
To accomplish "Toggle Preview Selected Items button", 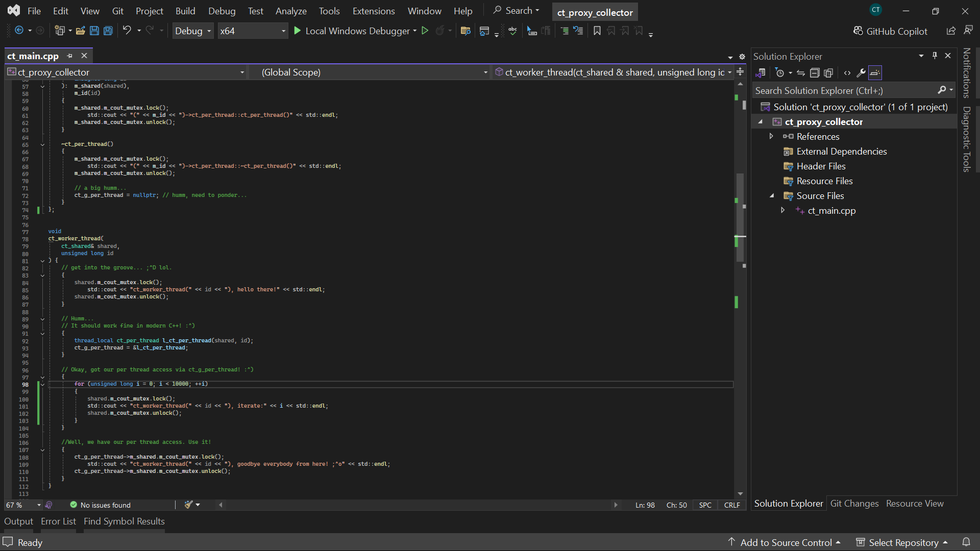I will [x=875, y=73].
